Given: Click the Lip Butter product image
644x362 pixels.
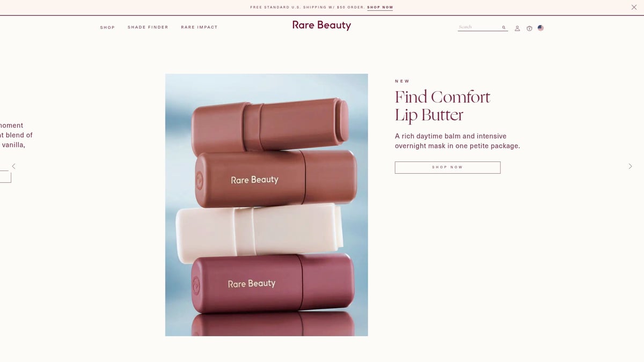Looking at the screenshot, I should click(267, 205).
